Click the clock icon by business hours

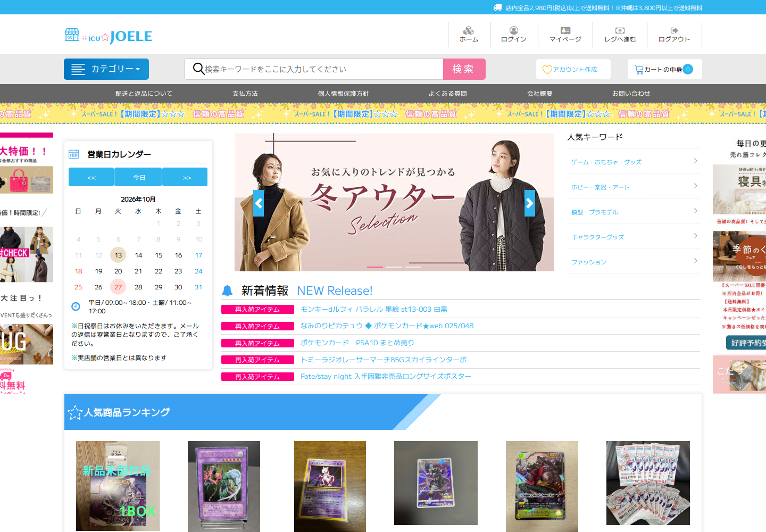click(x=76, y=306)
